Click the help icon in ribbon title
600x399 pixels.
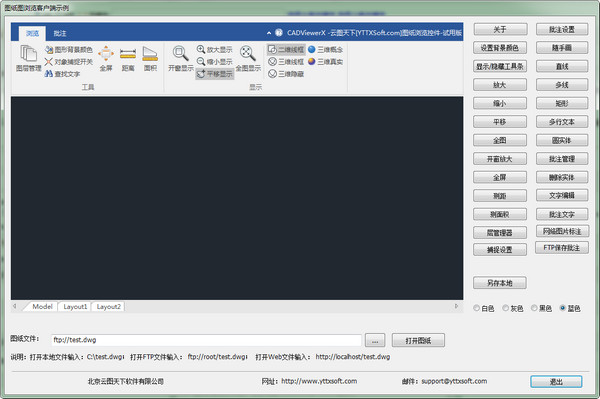click(x=279, y=33)
